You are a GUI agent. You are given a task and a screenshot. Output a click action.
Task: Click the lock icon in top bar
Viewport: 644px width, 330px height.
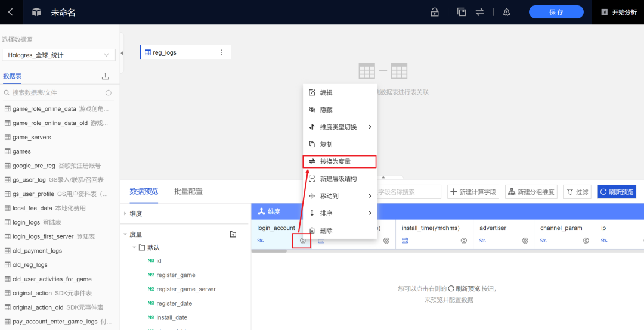435,12
